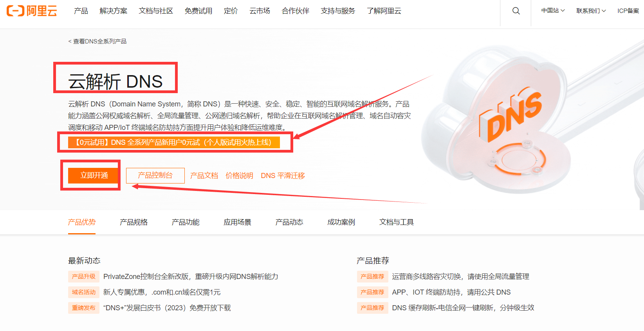The width and height of the screenshot is (644, 331).
Task: Select the 产品优势 tab
Action: 82,222
